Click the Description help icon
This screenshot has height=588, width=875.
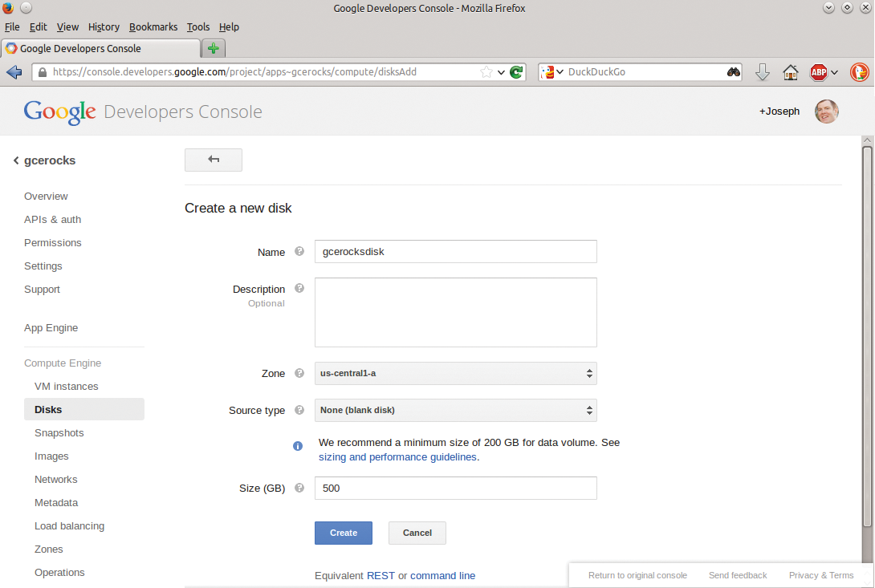(299, 288)
